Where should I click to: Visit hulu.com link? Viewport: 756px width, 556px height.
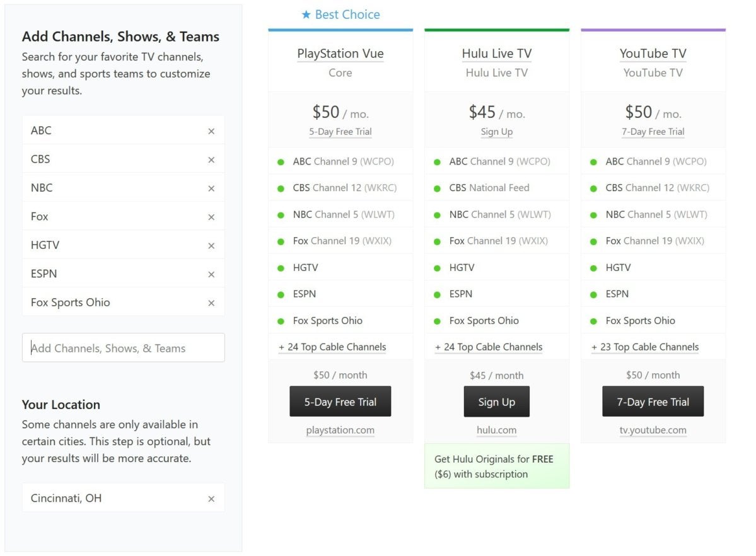pos(497,430)
